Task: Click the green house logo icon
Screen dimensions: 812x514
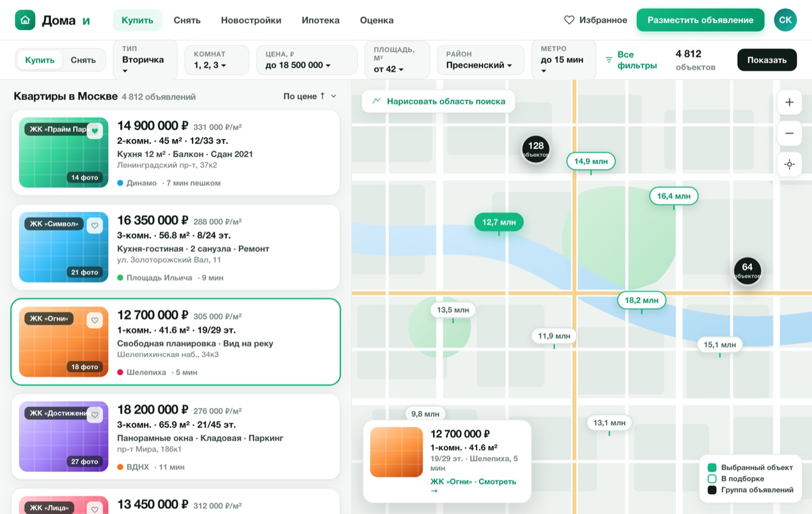Action: pos(25,20)
